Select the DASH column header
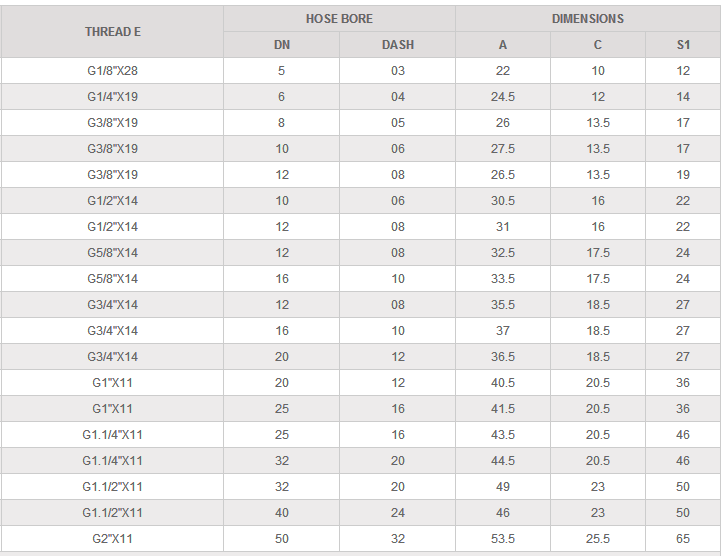This screenshot has width=723, height=556. point(397,45)
